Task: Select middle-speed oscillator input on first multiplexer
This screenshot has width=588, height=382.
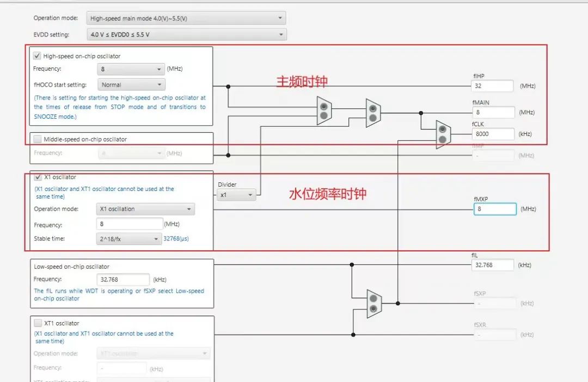Action: coord(323,116)
